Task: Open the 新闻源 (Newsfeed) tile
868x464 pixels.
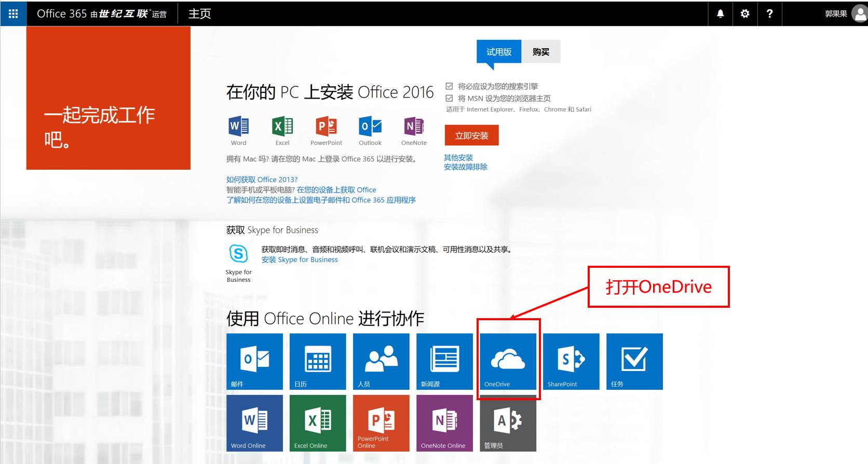Action: [x=444, y=361]
